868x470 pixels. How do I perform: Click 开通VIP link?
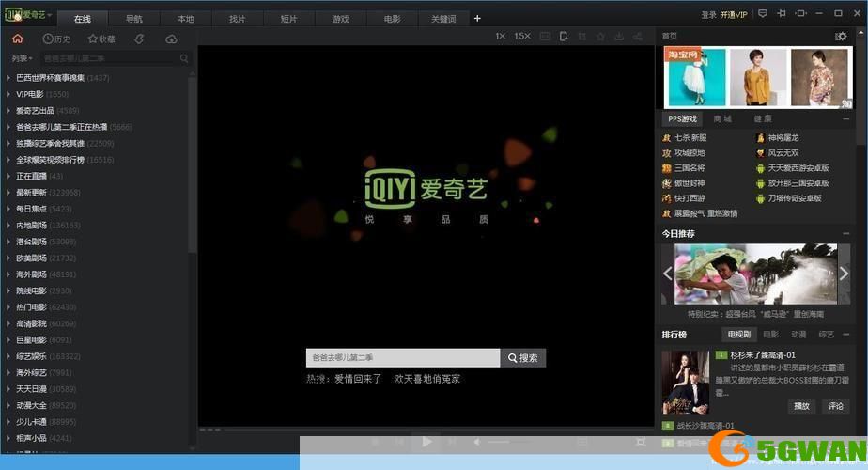[734, 15]
